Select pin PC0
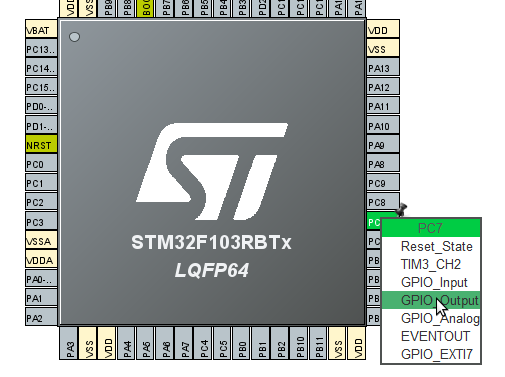This screenshot has height=377, width=505. pyautogui.click(x=41, y=164)
